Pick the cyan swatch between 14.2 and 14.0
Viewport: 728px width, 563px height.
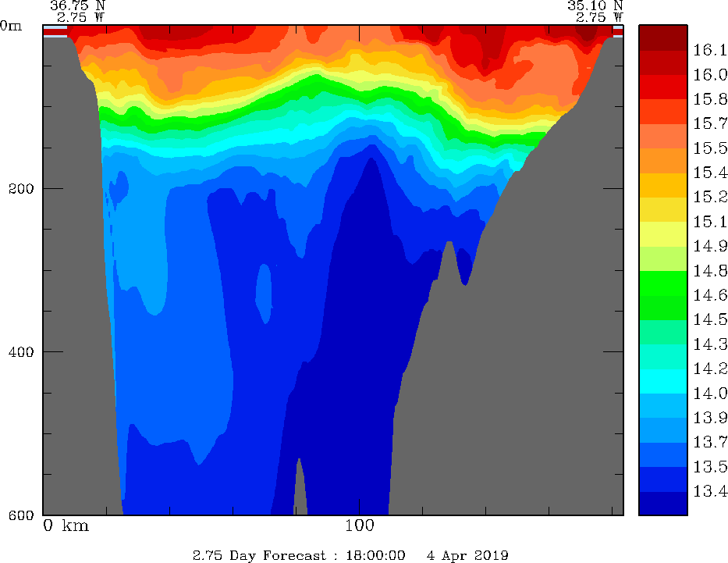click(663, 381)
